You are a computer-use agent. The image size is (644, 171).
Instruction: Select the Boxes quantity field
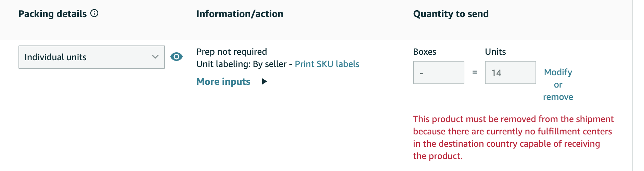(x=439, y=73)
